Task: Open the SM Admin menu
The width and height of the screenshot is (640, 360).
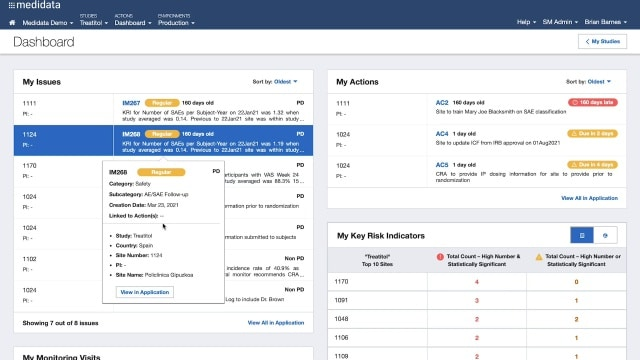Action: 560,22
